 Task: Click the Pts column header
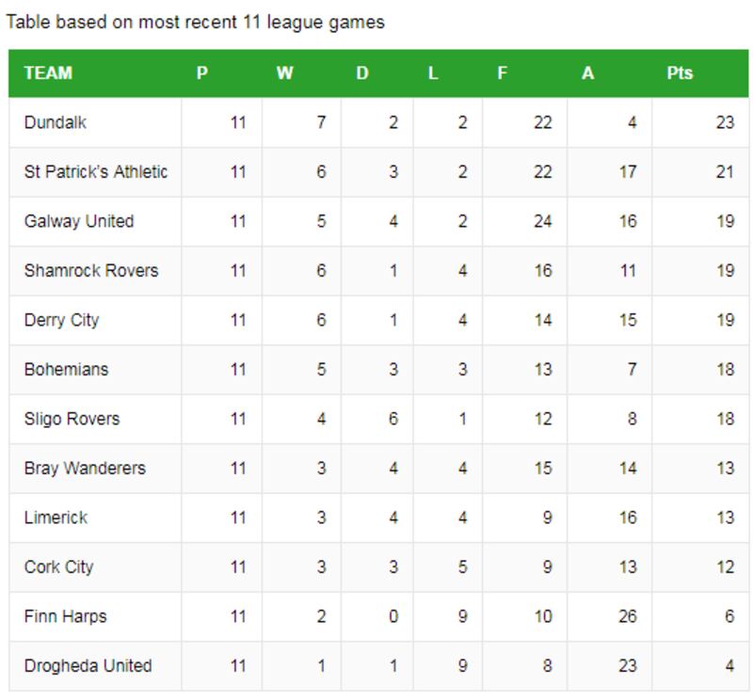680,73
